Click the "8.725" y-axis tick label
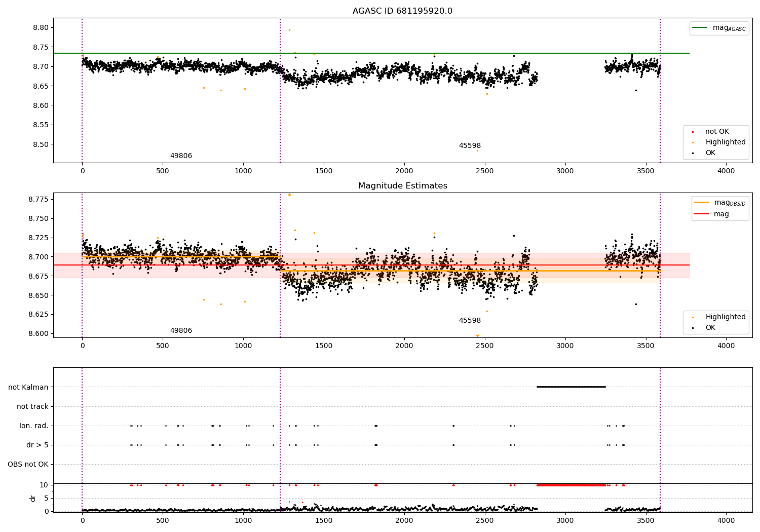760x532 pixels. (39, 238)
